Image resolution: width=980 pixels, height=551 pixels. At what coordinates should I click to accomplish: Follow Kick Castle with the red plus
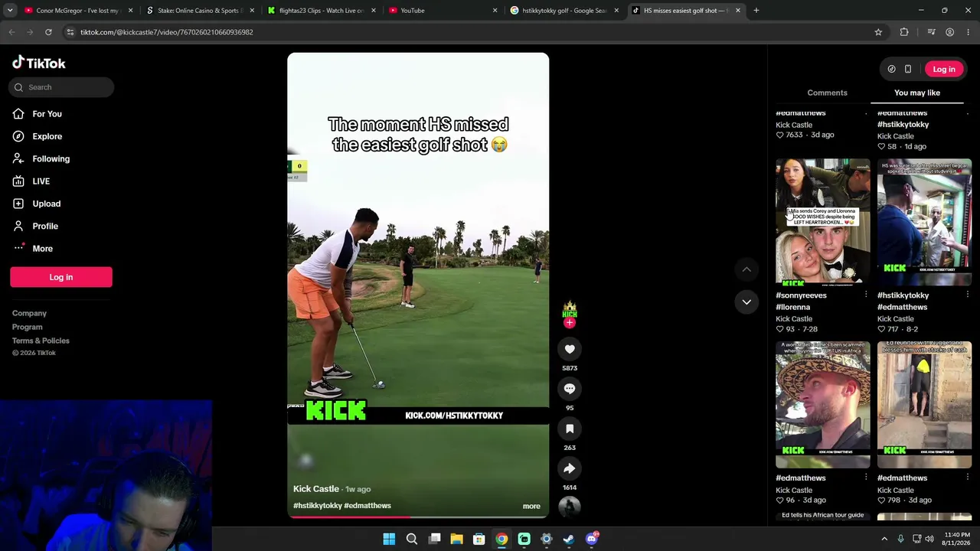(569, 323)
